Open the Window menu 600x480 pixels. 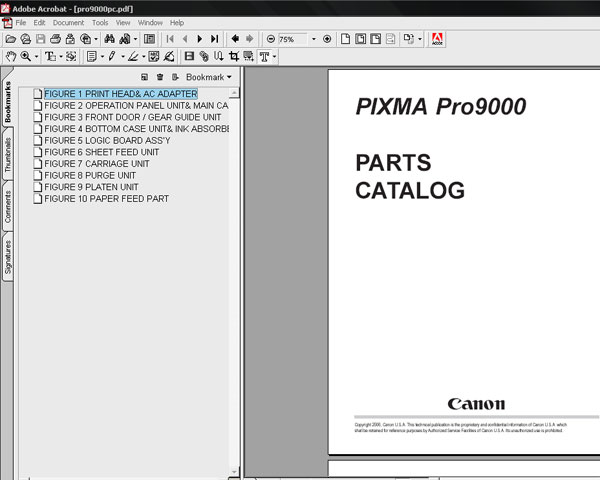click(x=150, y=23)
